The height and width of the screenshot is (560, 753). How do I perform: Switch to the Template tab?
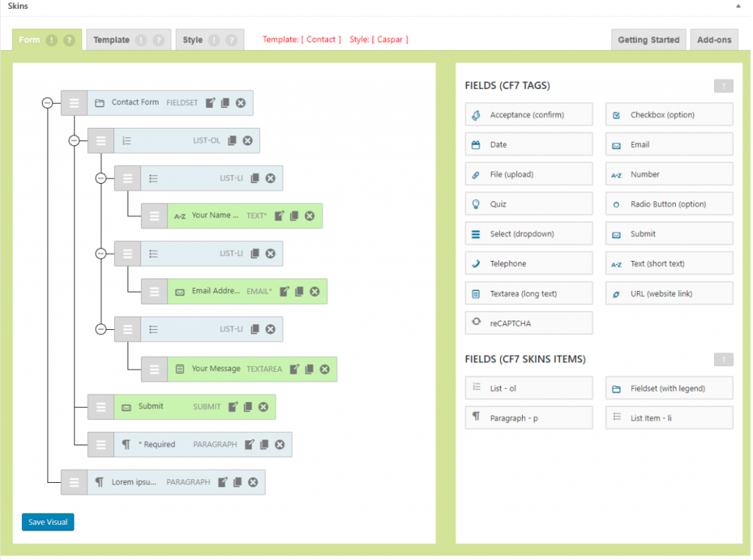(x=112, y=40)
